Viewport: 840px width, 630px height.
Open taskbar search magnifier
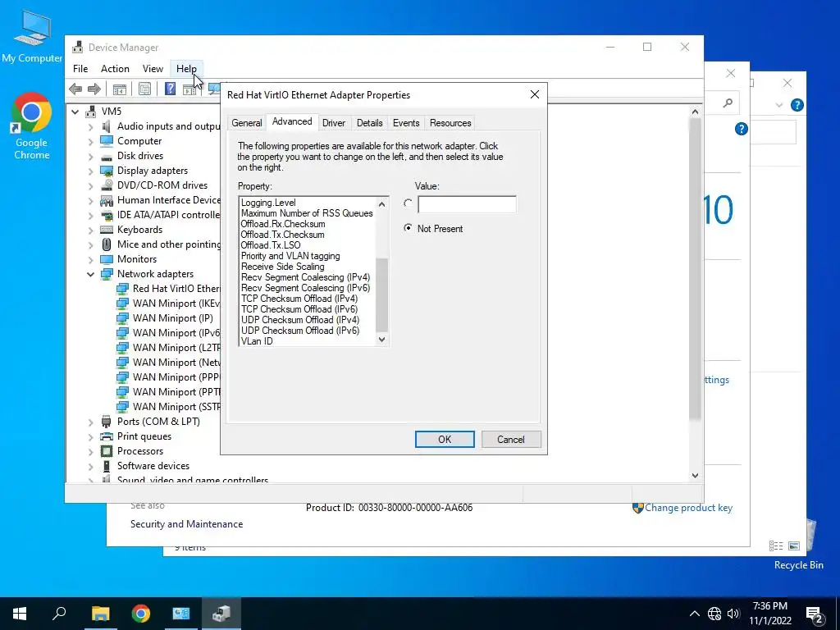coord(59,614)
